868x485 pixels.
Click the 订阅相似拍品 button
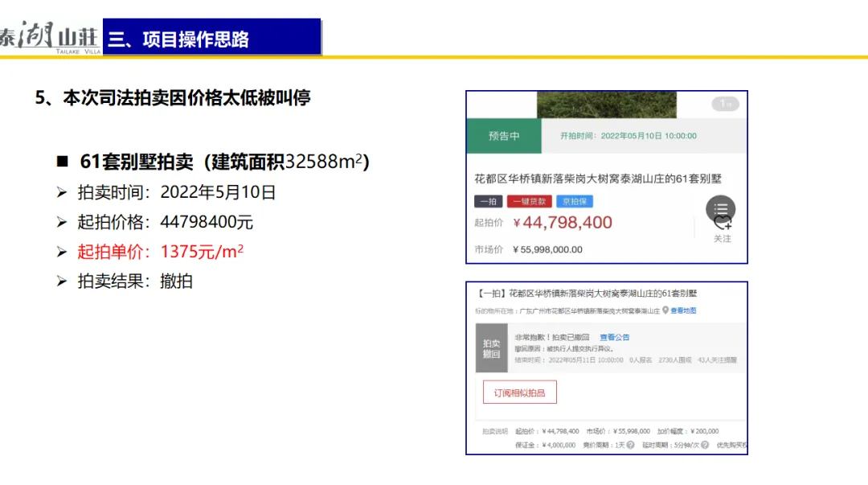pyautogui.click(x=520, y=393)
